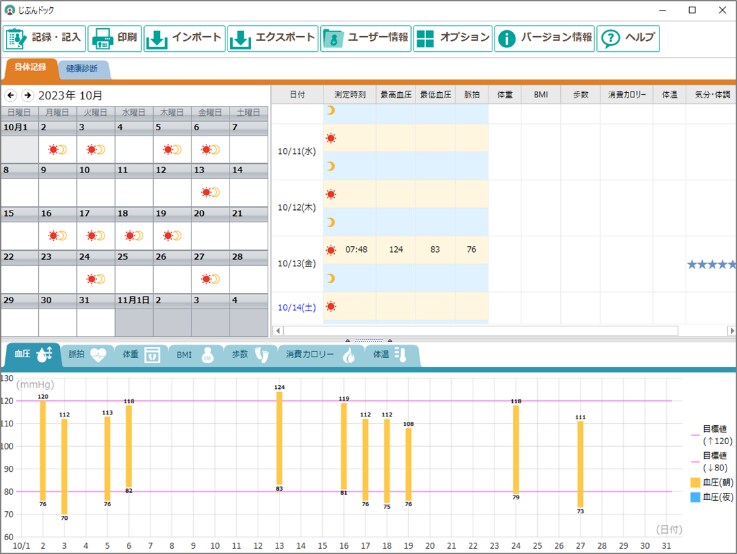This screenshot has height=554, width=737.
Task: Click the 最低血圧 column header
Action: [435, 94]
